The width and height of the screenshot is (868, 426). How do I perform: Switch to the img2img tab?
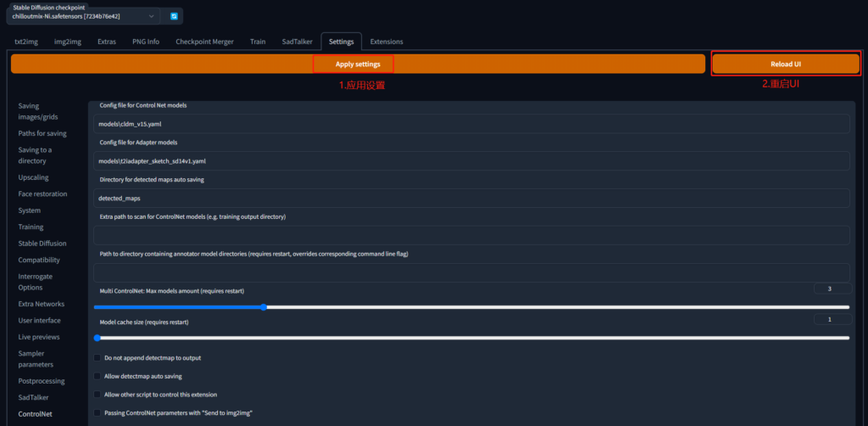[68, 42]
